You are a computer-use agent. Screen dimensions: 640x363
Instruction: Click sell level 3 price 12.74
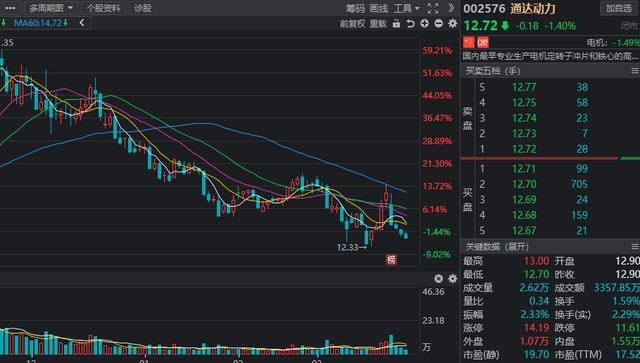click(x=524, y=118)
